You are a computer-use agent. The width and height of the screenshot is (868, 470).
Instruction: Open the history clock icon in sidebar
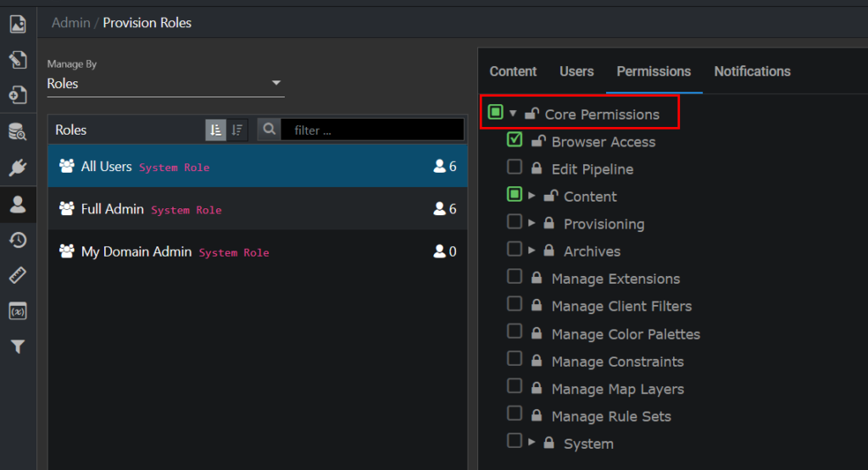click(x=18, y=240)
